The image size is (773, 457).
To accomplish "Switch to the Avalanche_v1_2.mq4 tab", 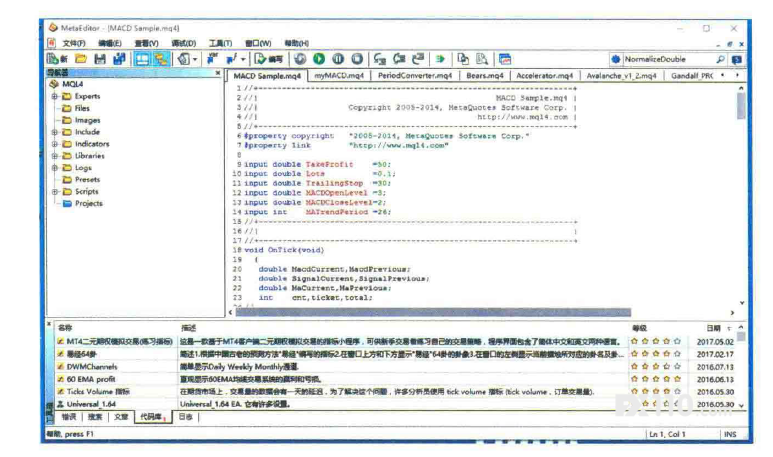I will 621,75.
